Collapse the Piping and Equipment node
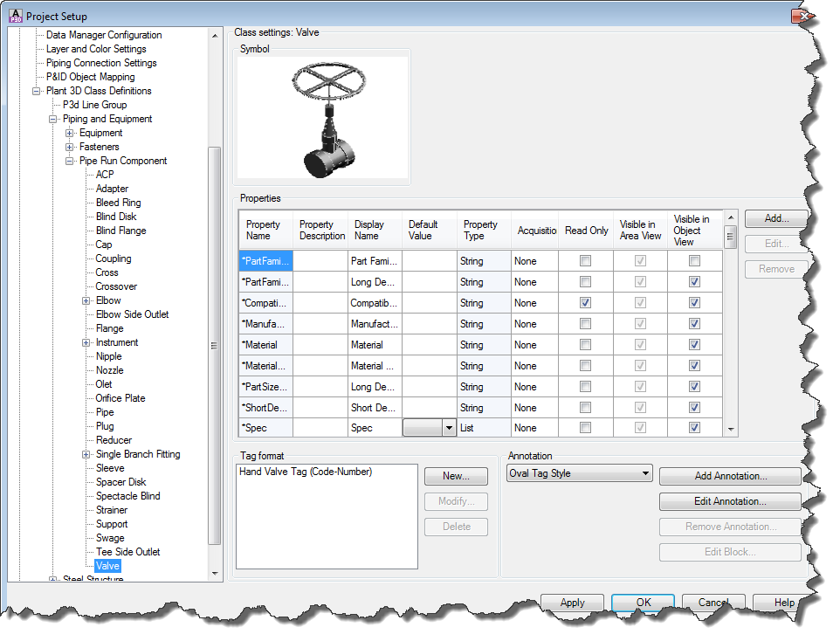840x641 pixels. click(x=53, y=119)
